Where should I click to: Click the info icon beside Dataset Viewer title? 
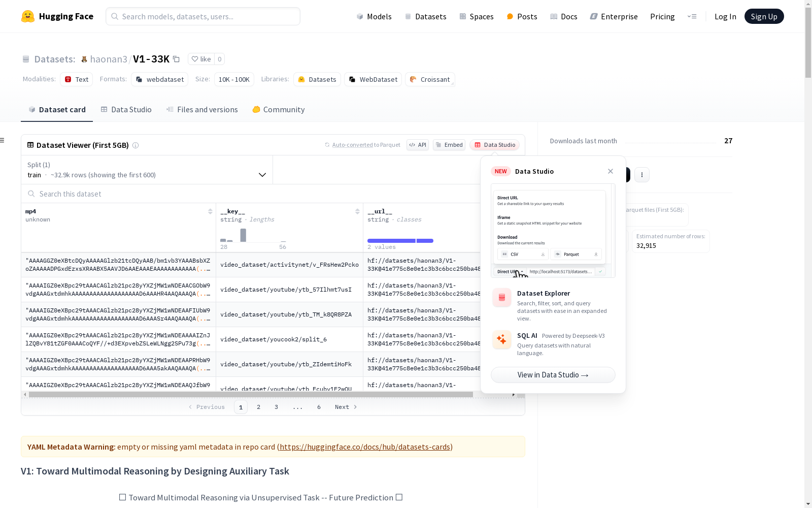[136, 145]
